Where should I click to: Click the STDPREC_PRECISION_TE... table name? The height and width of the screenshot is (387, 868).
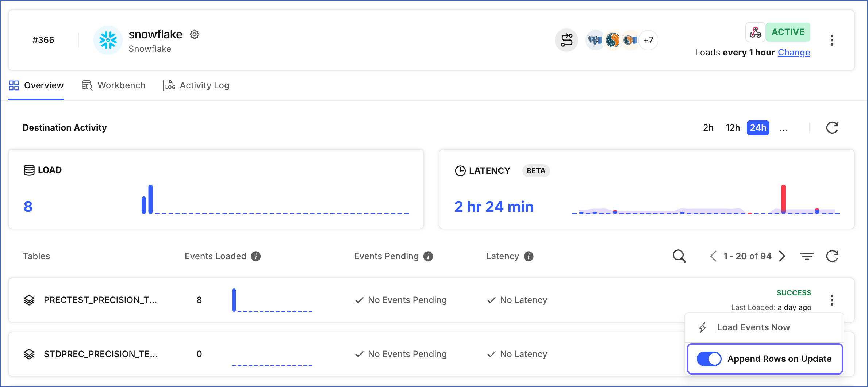pos(101,354)
